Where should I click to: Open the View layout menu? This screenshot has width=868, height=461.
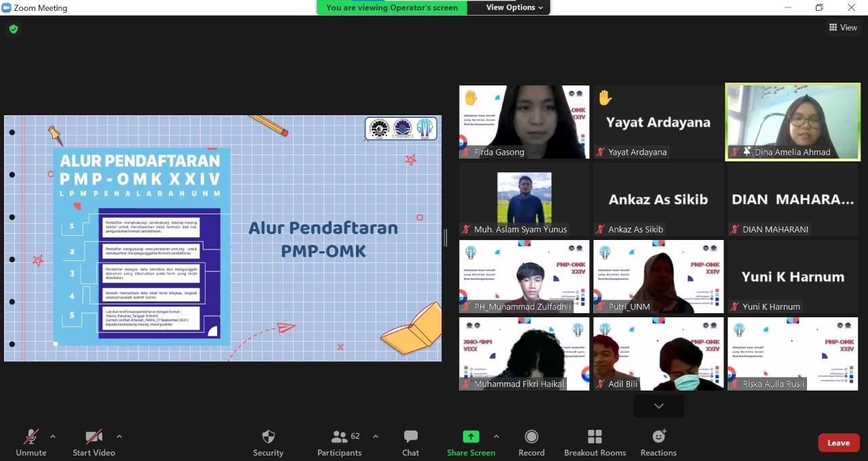(x=843, y=28)
